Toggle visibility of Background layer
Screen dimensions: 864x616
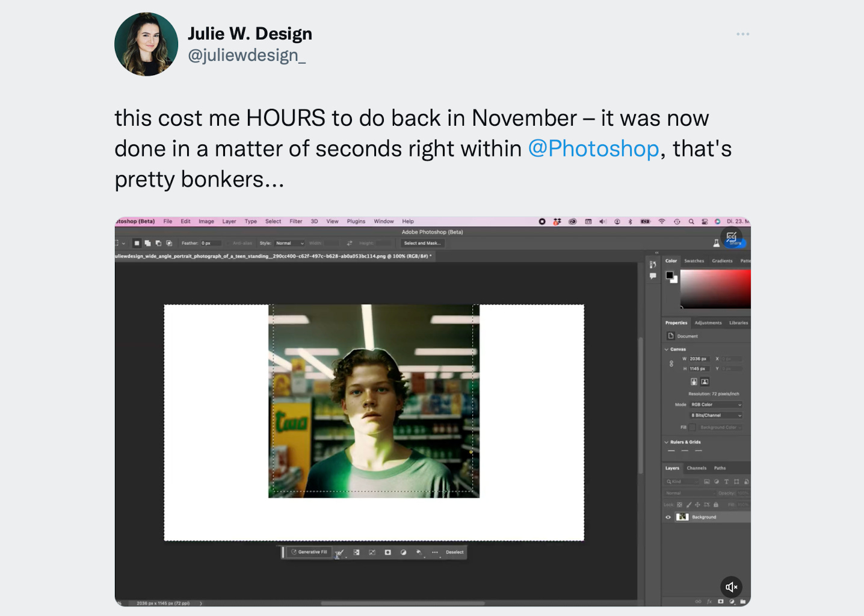click(x=668, y=517)
